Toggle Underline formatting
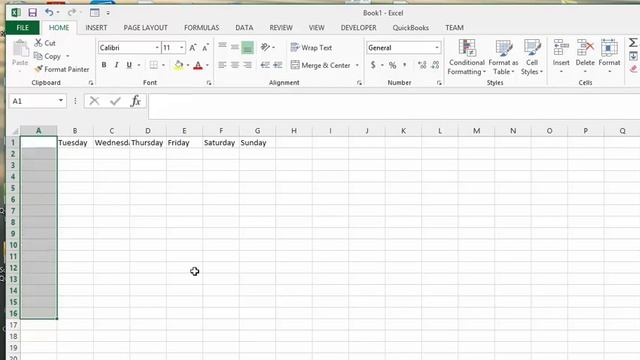Screen dimensions: 640x360 coord(129,65)
